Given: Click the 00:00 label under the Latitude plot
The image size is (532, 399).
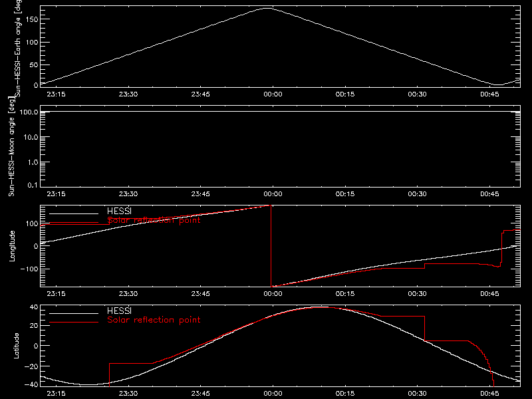Looking at the screenshot, I should (273, 394).
